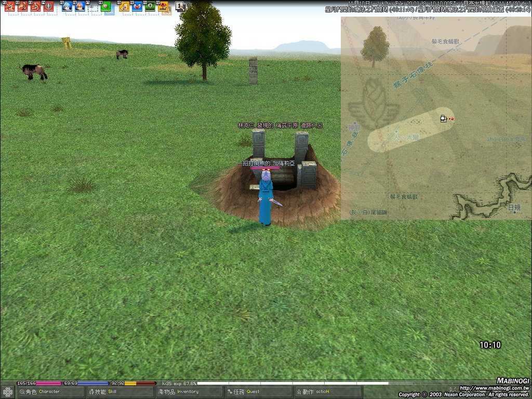Cast the F5 blue magic skill icon

tap(67, 6)
